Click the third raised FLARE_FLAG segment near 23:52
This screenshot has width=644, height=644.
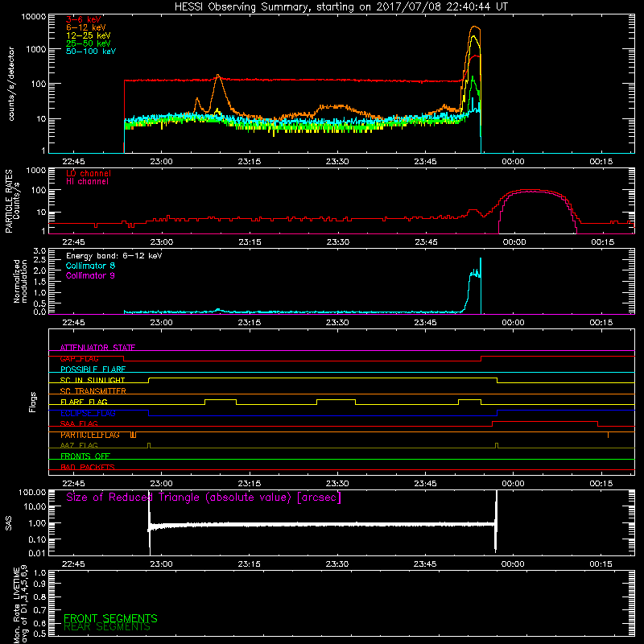[x=469, y=399]
